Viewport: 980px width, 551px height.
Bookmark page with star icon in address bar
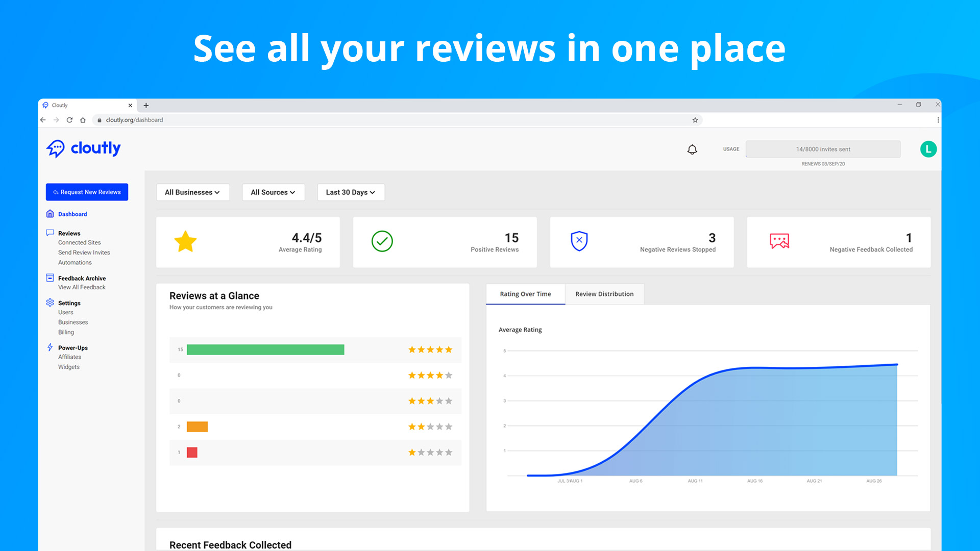click(x=695, y=120)
